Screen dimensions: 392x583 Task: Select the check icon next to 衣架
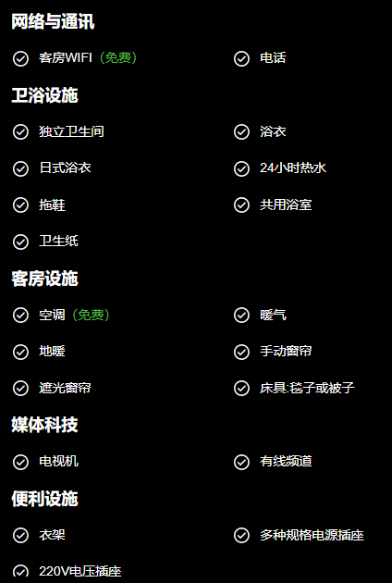pos(20,536)
